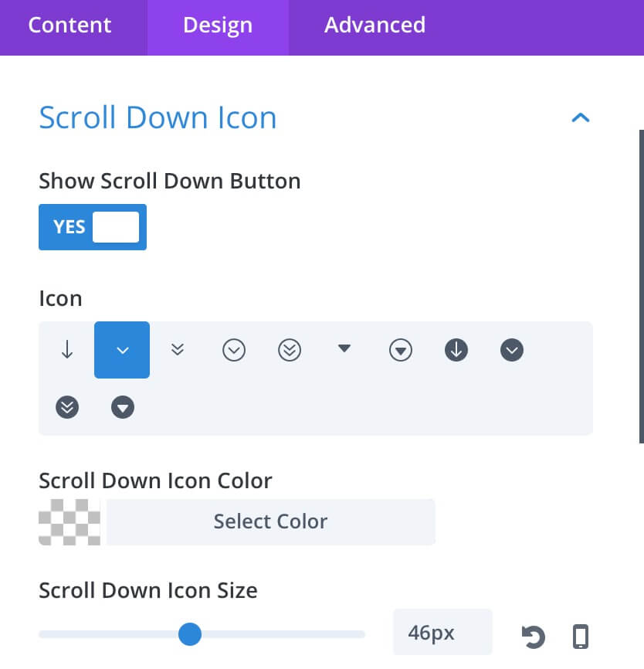The height and width of the screenshot is (669, 644).
Task: Toggle Show Scroll Down Button switch
Action: point(93,227)
